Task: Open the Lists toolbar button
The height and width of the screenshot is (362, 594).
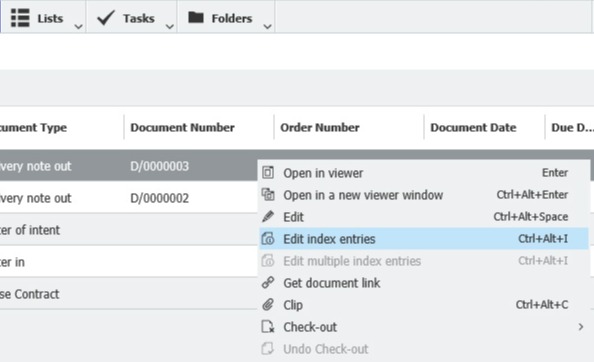Action: [x=43, y=17]
